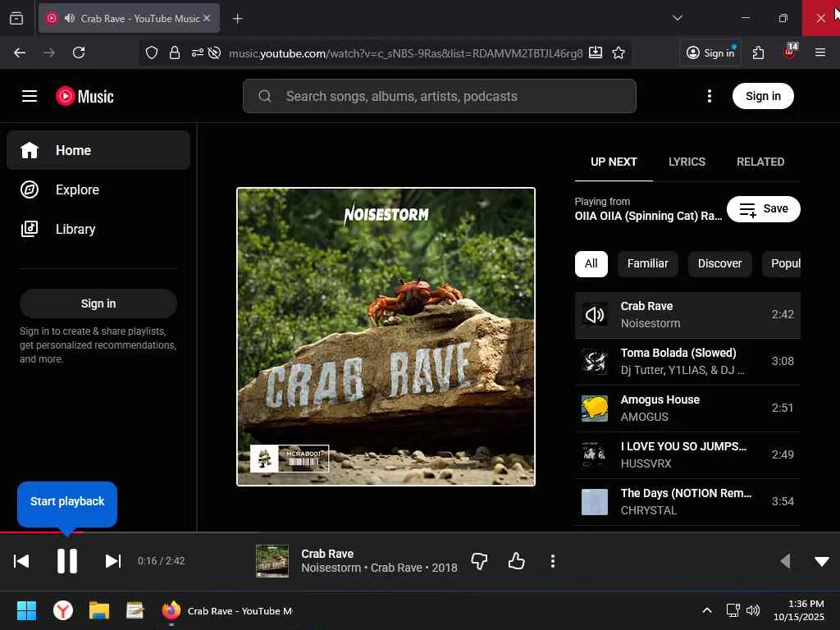Play Toma Bolada (Slowed) from queue
Screen dimensions: 840x630
coord(687,362)
